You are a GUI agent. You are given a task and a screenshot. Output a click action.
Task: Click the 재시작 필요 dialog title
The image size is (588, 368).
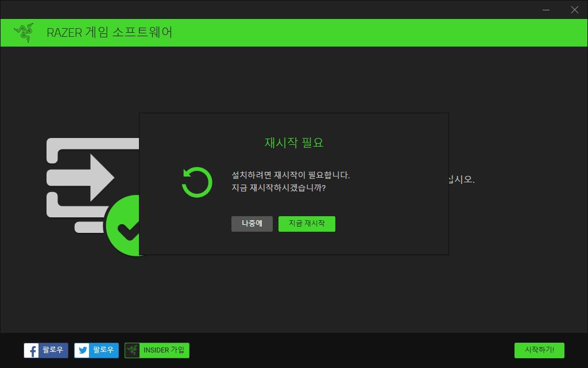pyautogui.click(x=294, y=143)
